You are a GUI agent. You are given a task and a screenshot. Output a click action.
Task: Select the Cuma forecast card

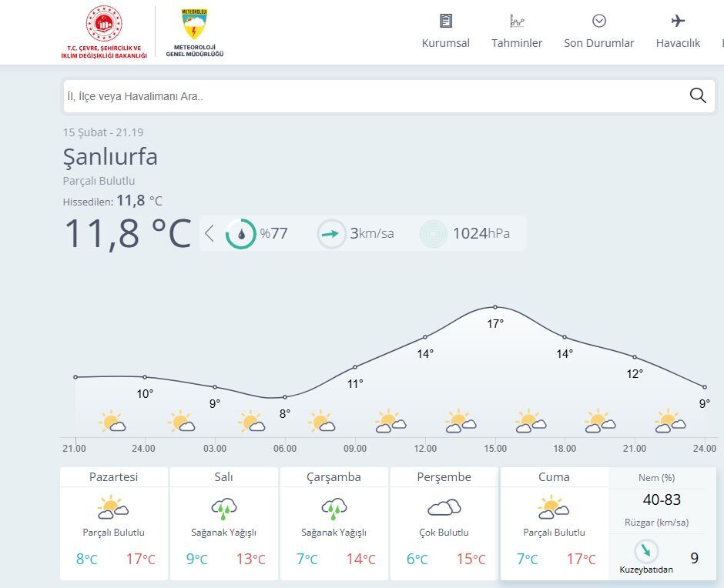554,523
